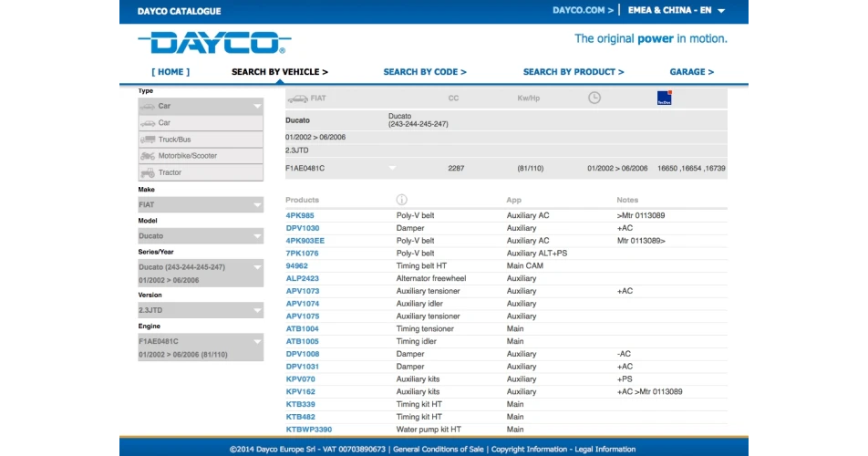Open the Engine dropdown showing F1AE0481C
Viewport: 868px width, 456px height.
click(201, 347)
